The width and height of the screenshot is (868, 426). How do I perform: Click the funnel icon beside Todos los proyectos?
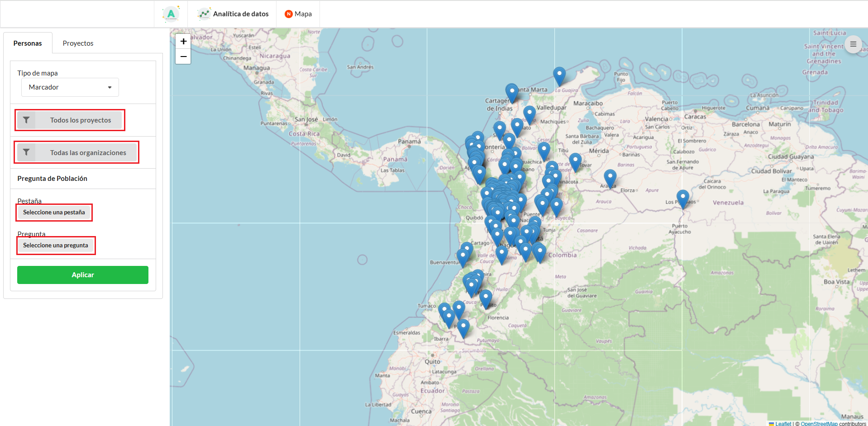[x=26, y=120]
